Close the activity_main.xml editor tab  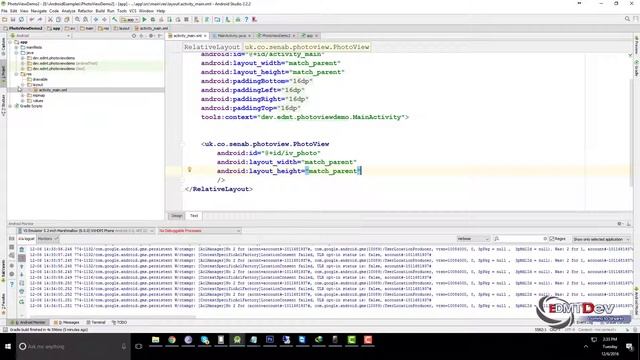[205, 36]
